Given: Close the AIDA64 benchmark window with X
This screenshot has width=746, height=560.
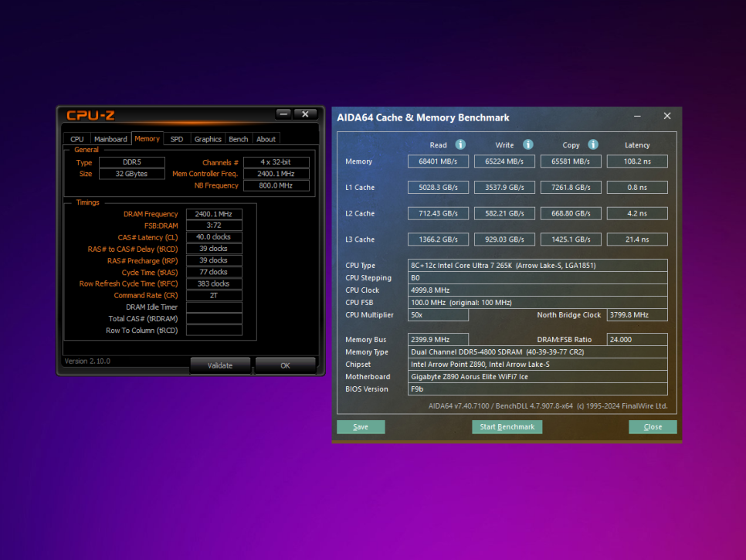Looking at the screenshot, I should click(667, 116).
